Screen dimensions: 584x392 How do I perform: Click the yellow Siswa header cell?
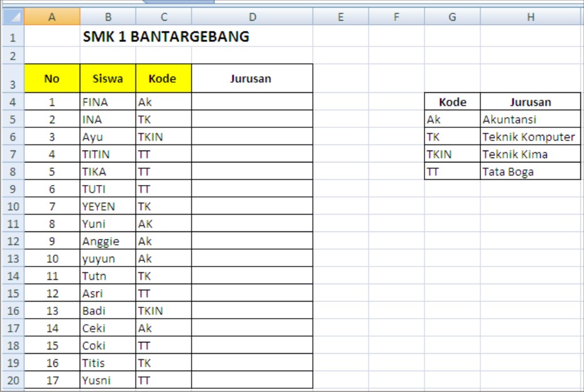107,79
